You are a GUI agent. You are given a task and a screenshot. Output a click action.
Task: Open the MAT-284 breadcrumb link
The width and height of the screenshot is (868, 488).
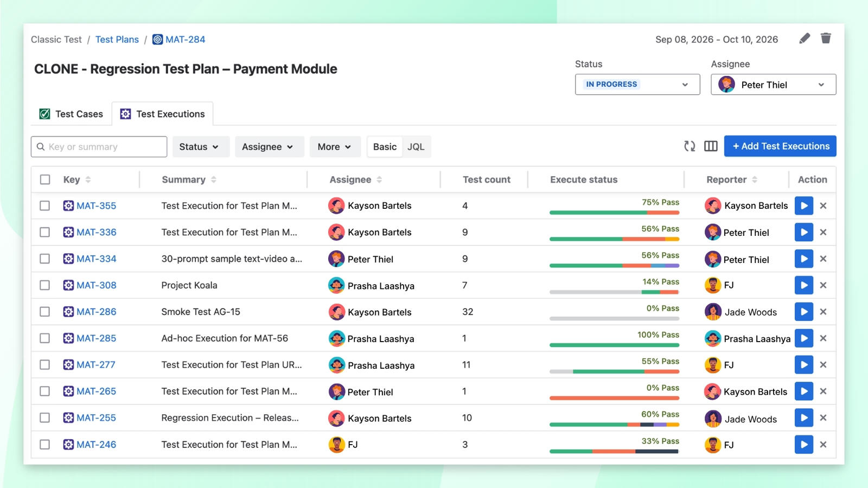click(x=179, y=40)
